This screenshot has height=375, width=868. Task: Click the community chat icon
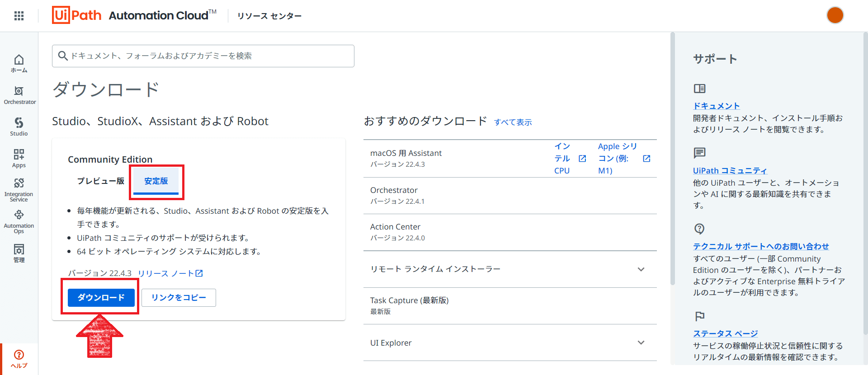point(699,153)
